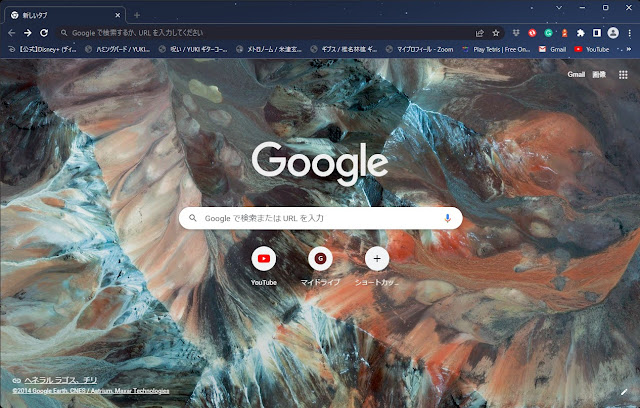Click the address bar search magnifier icon

[64, 33]
